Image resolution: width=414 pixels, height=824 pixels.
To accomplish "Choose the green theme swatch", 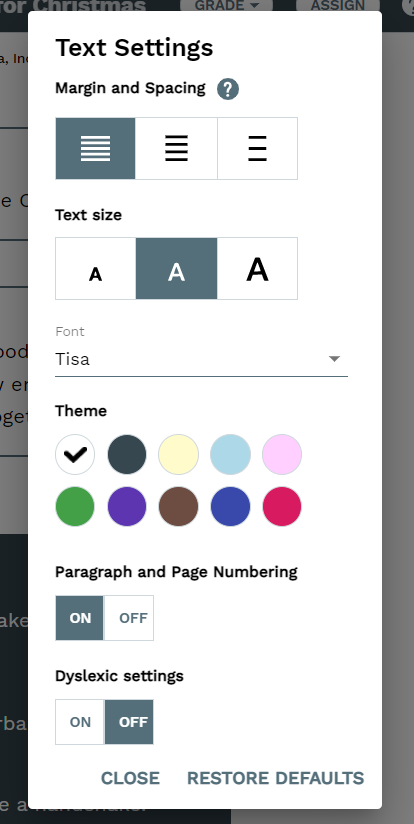I will point(75,507).
